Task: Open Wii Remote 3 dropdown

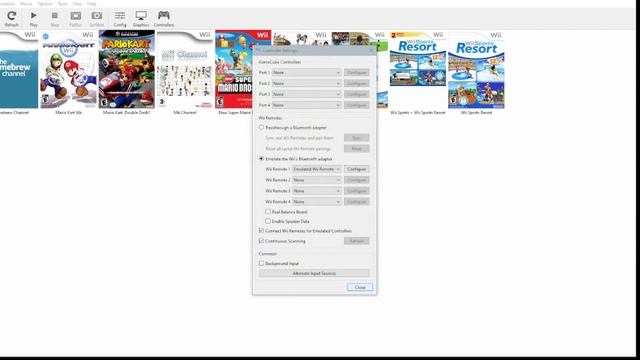Action: [316, 191]
